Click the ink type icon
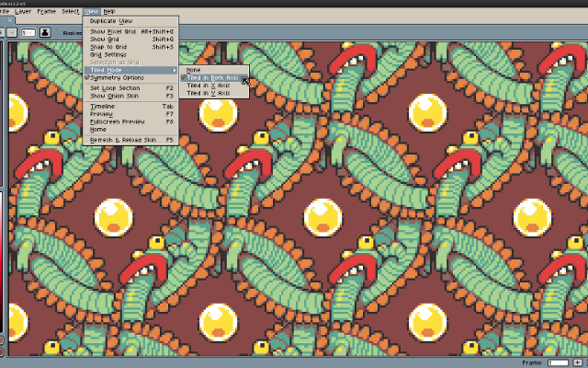The width and height of the screenshot is (588, 368). (45, 33)
